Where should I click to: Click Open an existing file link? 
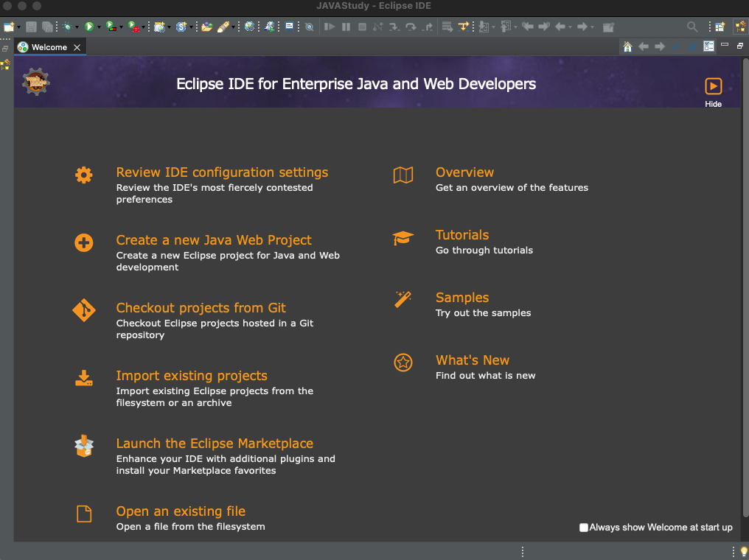(x=181, y=511)
